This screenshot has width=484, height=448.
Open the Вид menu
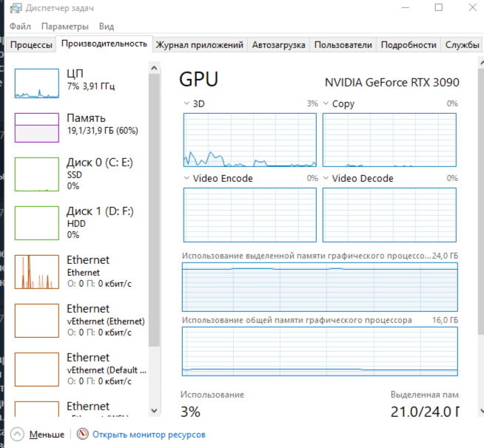point(107,27)
